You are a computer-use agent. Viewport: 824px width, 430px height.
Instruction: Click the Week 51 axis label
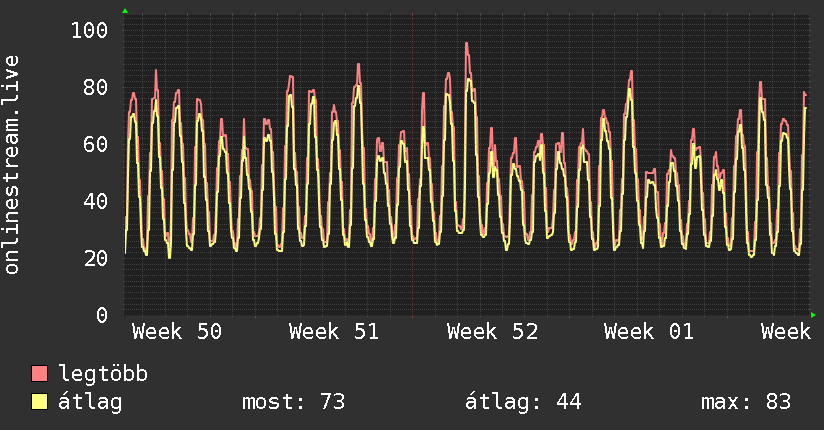[334, 332]
